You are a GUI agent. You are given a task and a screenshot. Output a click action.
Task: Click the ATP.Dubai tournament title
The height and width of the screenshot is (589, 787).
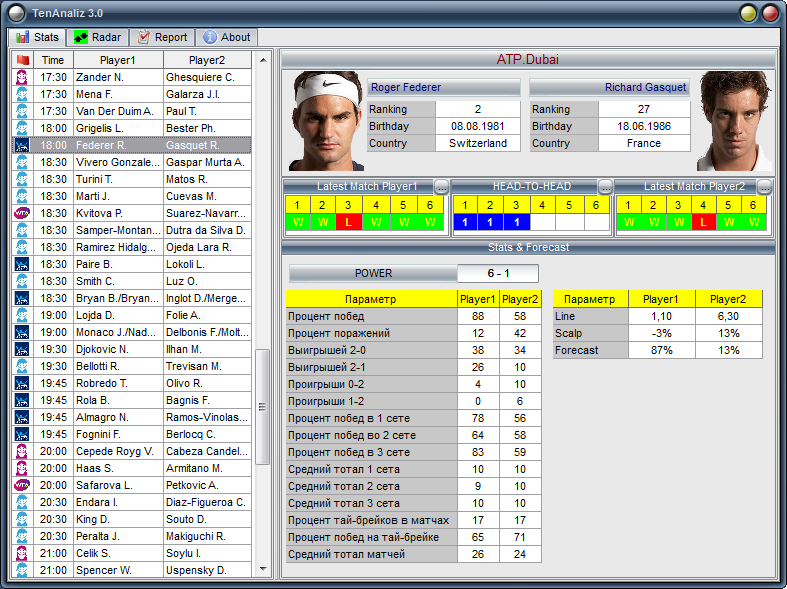pos(528,60)
